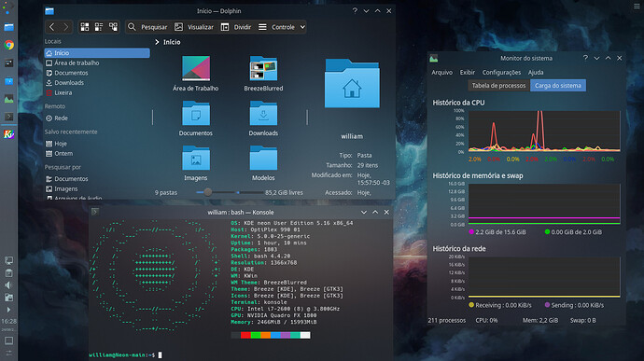Select the Área de Trabalho folder icon
Viewport: 644px width, 361px height.
196,68
